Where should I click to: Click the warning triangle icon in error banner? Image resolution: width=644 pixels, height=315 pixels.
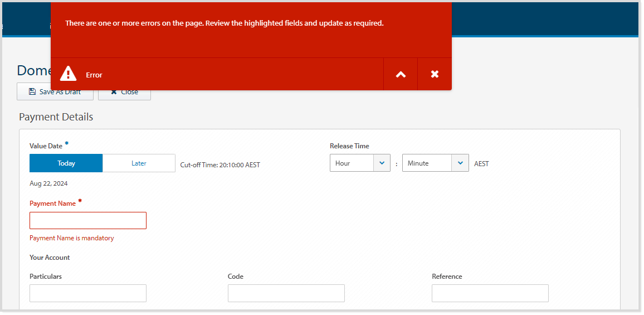click(68, 74)
